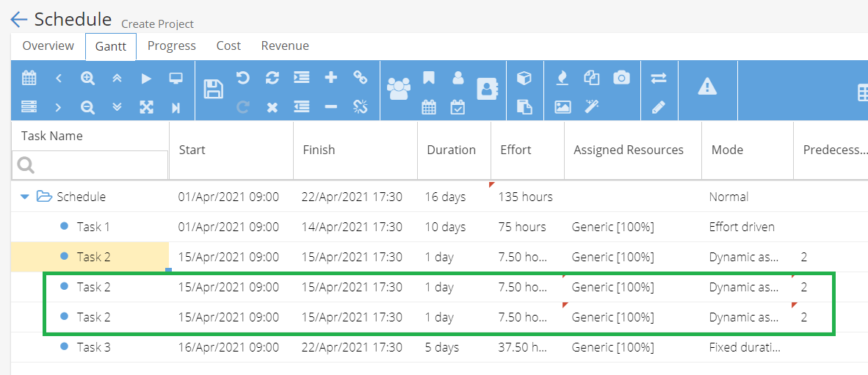Click the small calendar grid icon
The image size is (868, 375).
point(428,106)
